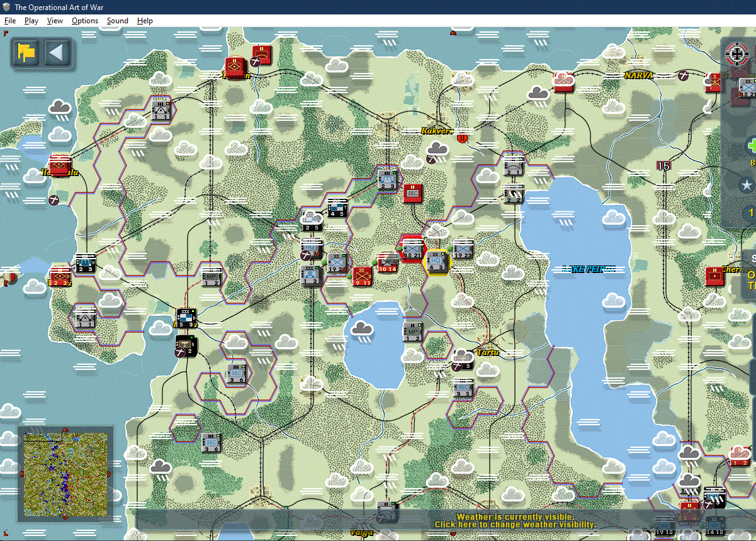
Task: Open the Sound menu
Action: pos(117,21)
